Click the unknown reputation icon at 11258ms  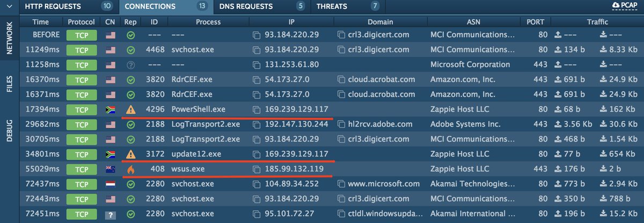coord(130,65)
